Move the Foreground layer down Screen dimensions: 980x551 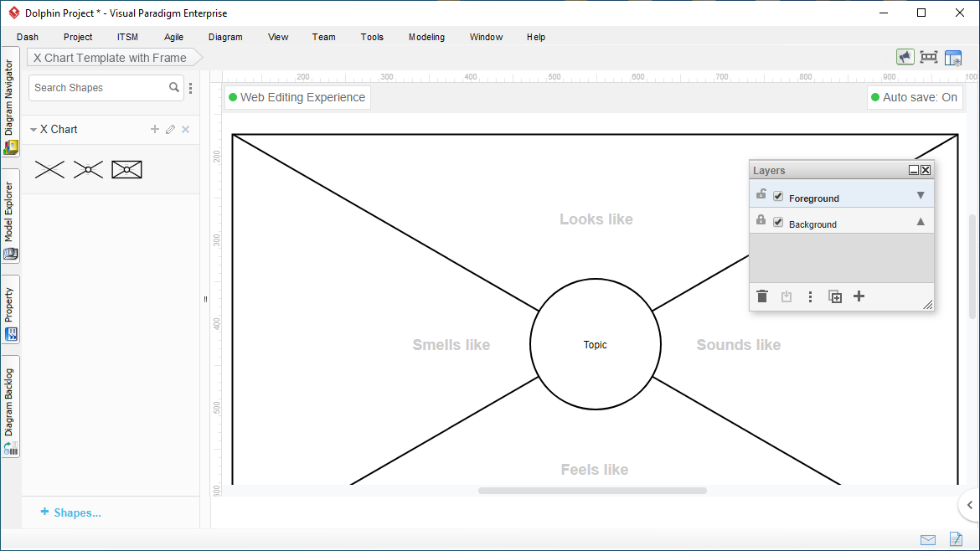[x=921, y=196]
